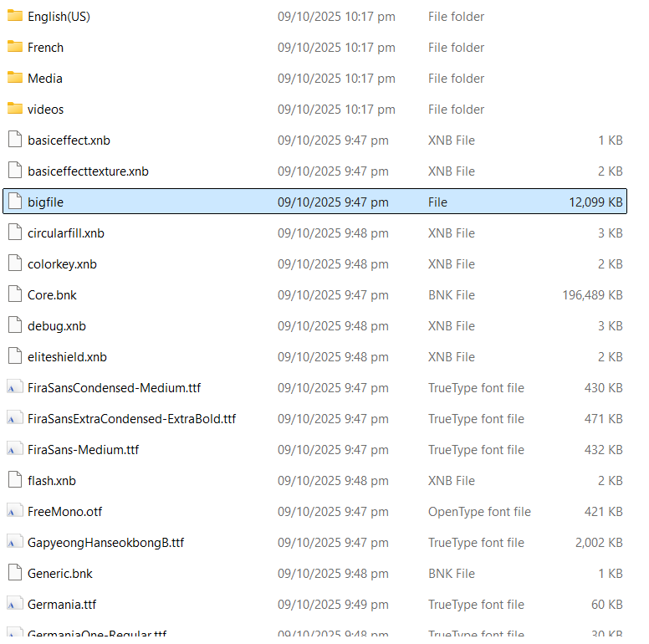Select basiceffecttexture.xnb in the file list
This screenshot has width=649, height=644.
88,171
